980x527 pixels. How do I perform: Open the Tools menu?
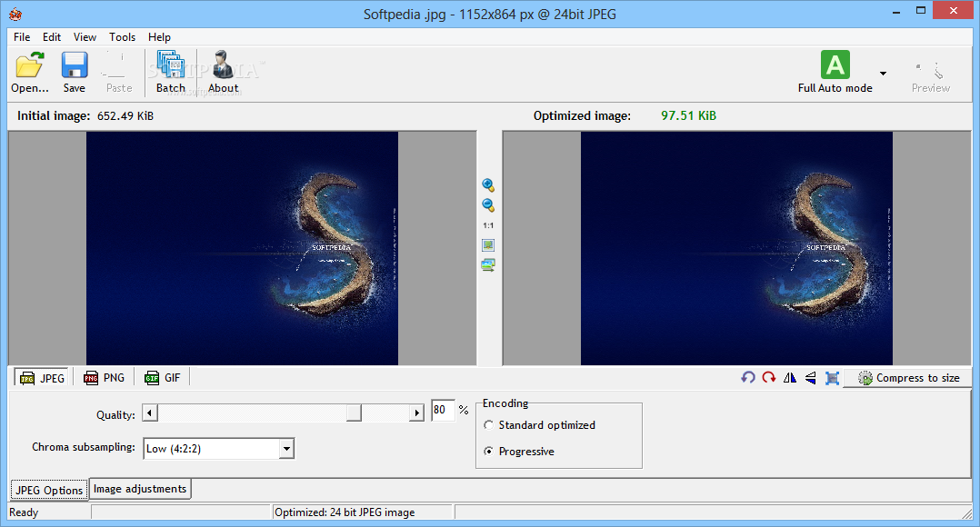pos(123,37)
